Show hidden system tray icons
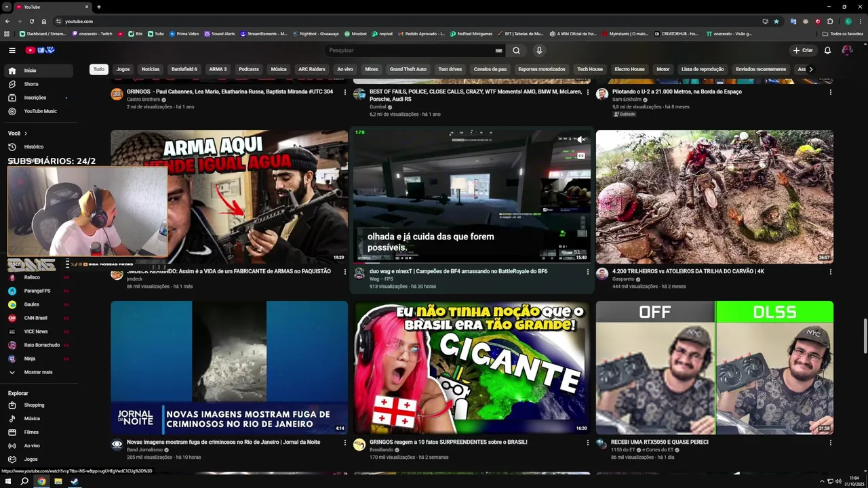 coord(823,481)
